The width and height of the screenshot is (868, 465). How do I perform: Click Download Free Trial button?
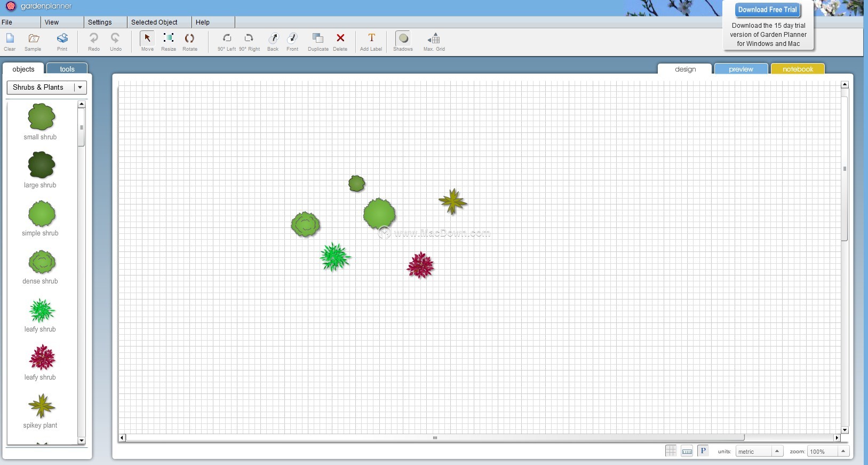click(x=767, y=10)
